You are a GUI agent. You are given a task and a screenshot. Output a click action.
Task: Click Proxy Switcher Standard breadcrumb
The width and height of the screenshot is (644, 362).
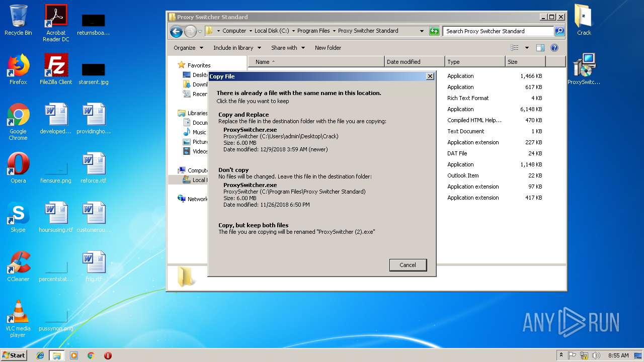368,31
